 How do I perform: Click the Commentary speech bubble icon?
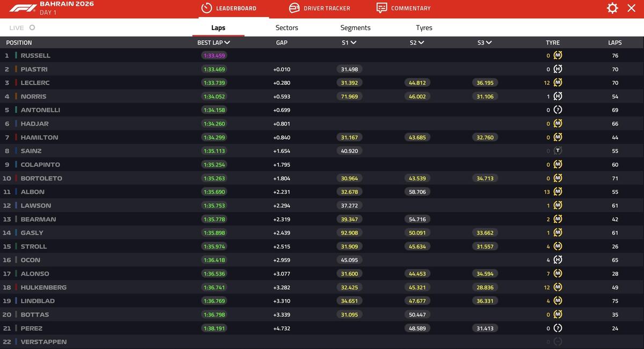click(x=382, y=8)
